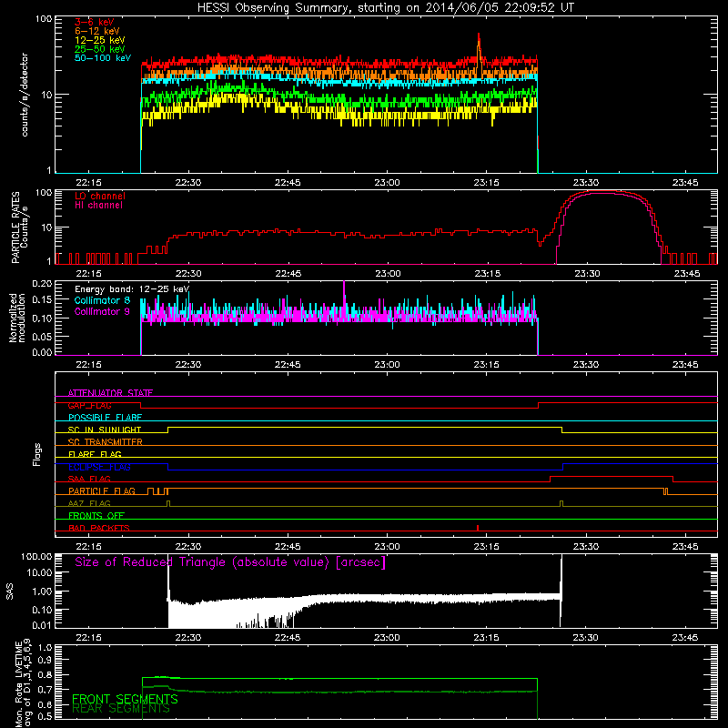The image size is (728, 728).
Task: Click the SC_TRANSMITTER flag label
Action: [105, 441]
